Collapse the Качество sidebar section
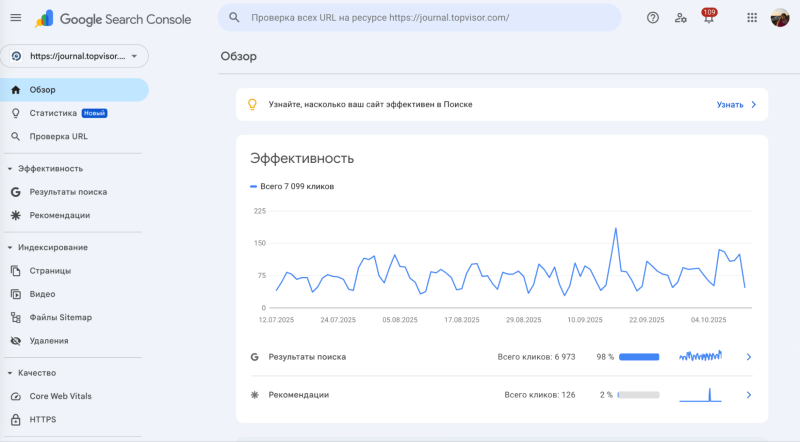The image size is (800, 442). (10, 373)
